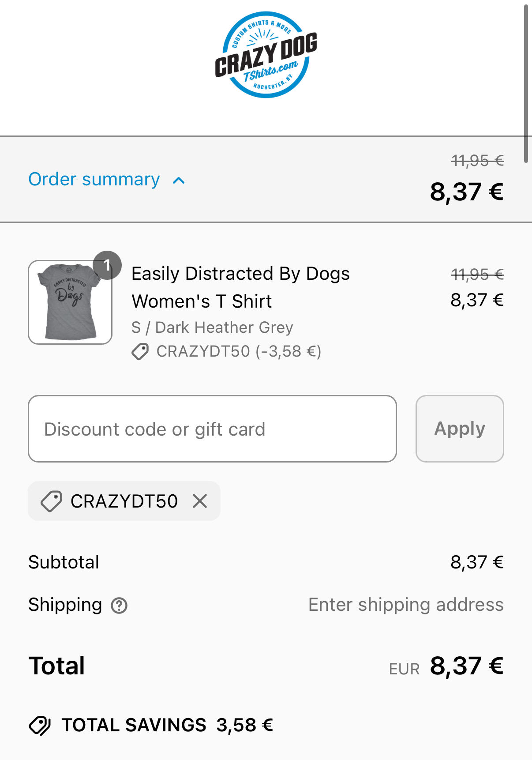Screen dimensions: 532x760
Task: Click the tag icon beside TOTAL SAVINGS
Action: (x=41, y=724)
